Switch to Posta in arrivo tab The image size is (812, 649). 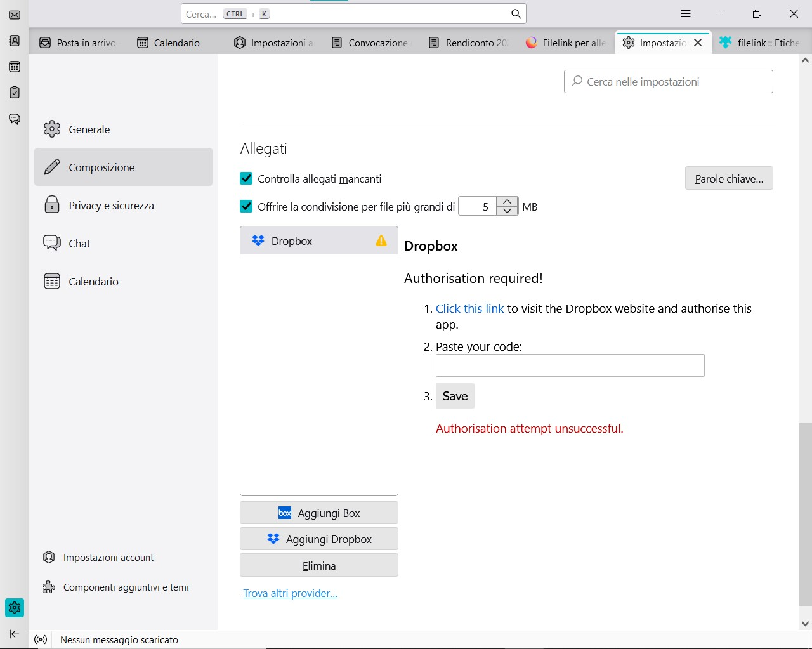coord(78,43)
